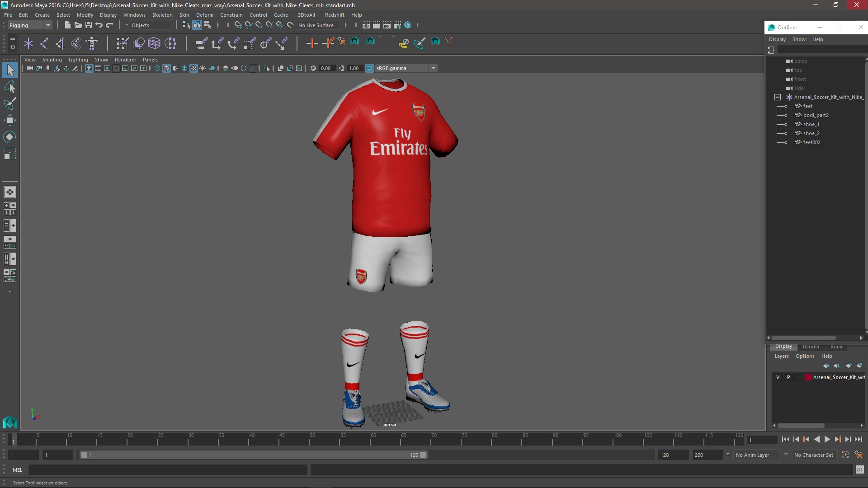Toggle select by object type mode
This screenshot has width=868, height=488.
(x=197, y=25)
